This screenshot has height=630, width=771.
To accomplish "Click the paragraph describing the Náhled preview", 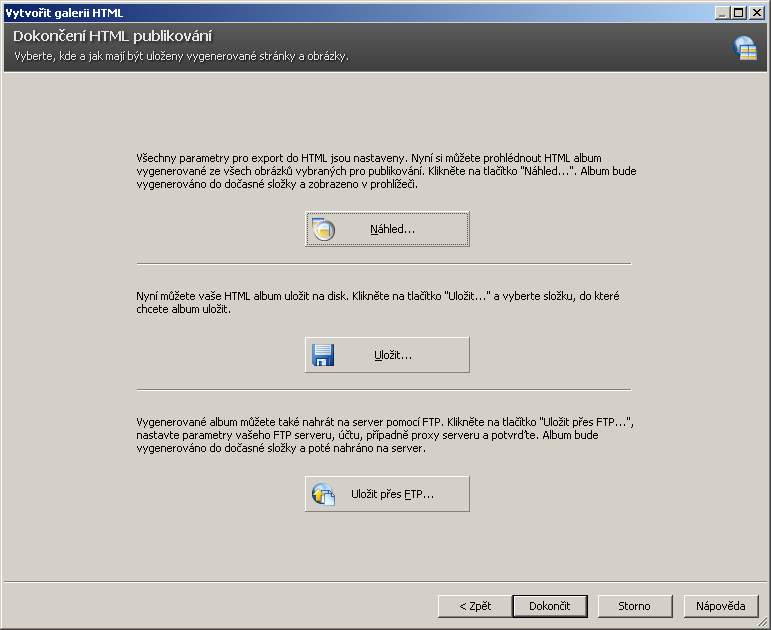I will tap(386, 171).
